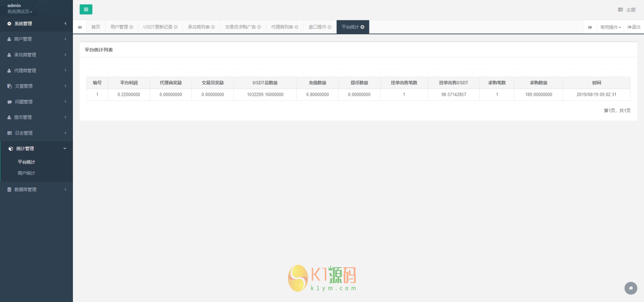Collapse 统计管理 menu chevron
644x302 pixels.
pos(65,148)
